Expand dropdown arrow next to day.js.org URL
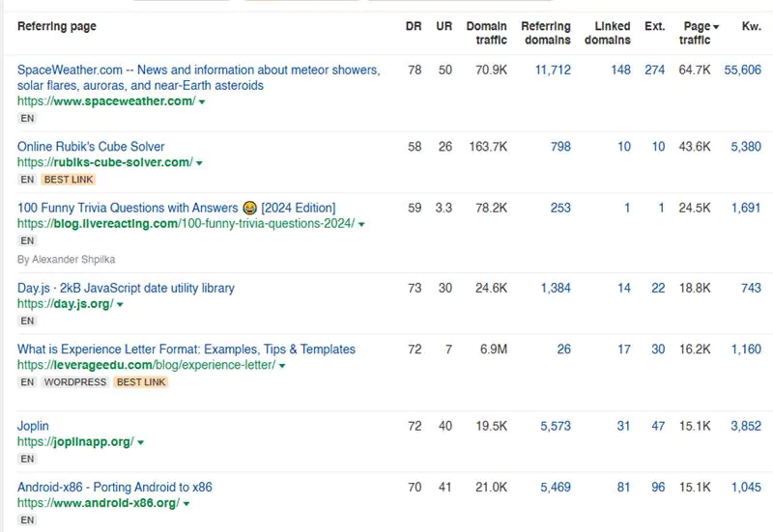773x532 pixels. (x=120, y=304)
